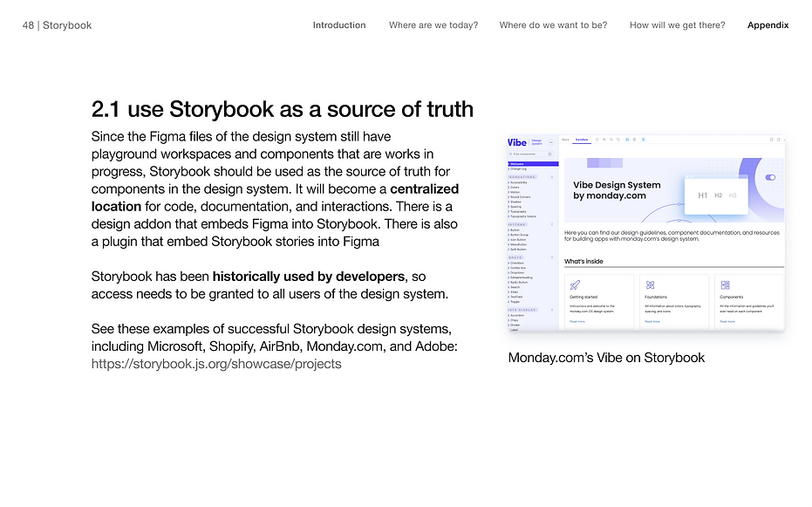Expand the Accessibility sidebar item

518,182
